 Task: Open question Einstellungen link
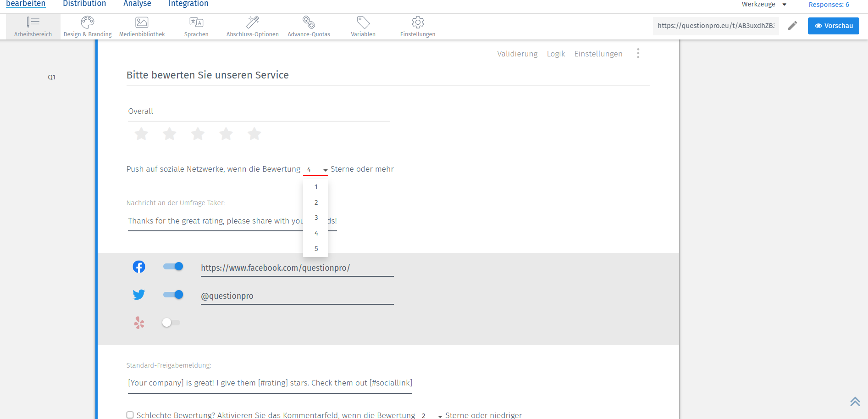point(598,54)
